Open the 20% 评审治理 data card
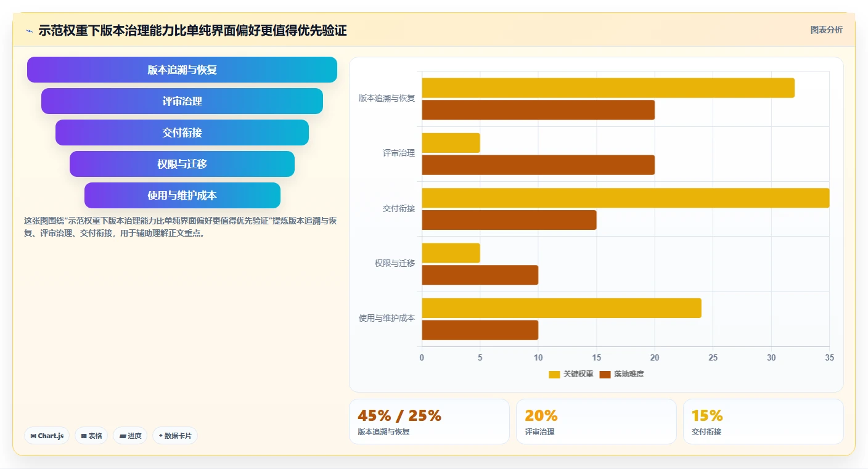Screen dimensions: 868x469 [x=596, y=422]
